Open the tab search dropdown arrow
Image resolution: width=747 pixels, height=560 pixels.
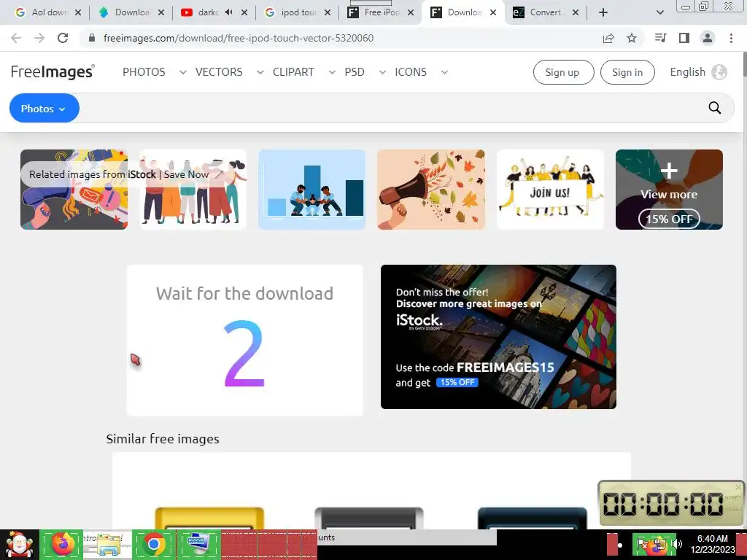(x=659, y=12)
